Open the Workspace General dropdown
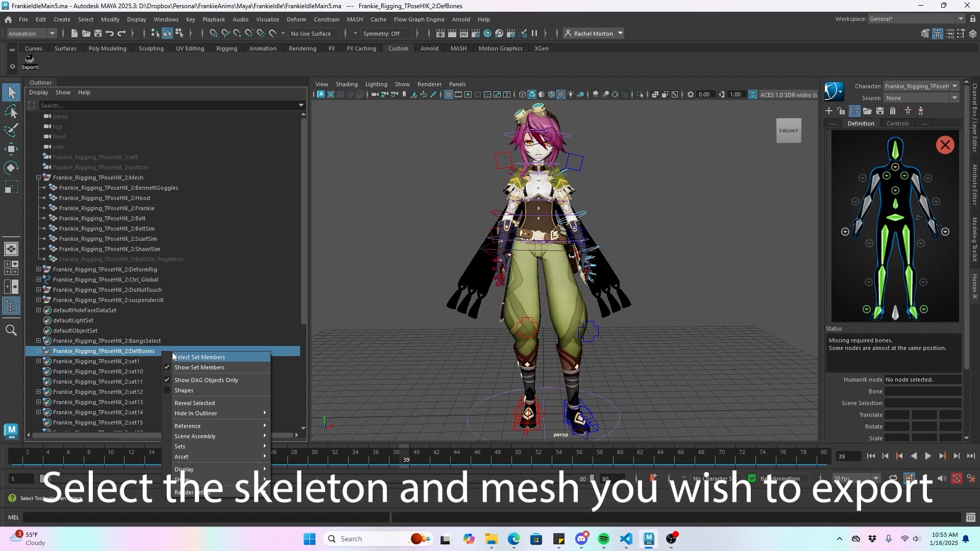The height and width of the screenshot is (551, 980). click(917, 19)
